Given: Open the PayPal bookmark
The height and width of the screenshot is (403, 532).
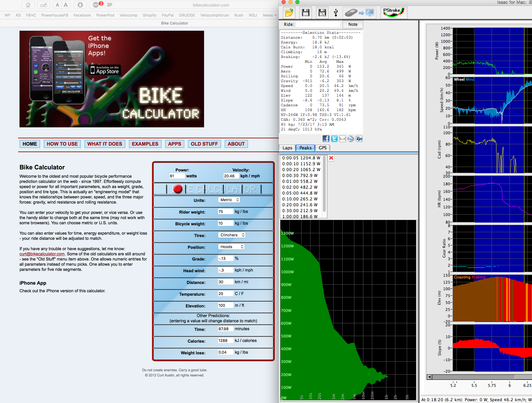Looking at the screenshot, I should pos(168,15).
